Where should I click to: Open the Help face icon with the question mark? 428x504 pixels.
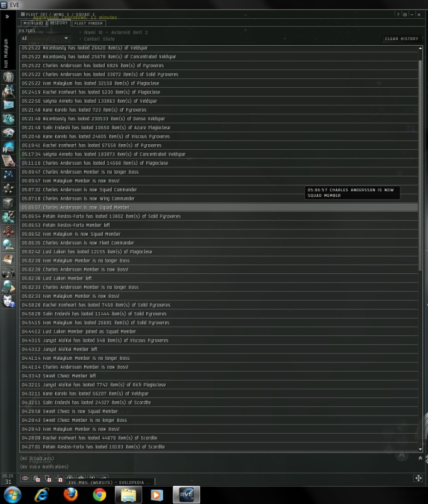click(x=8, y=301)
